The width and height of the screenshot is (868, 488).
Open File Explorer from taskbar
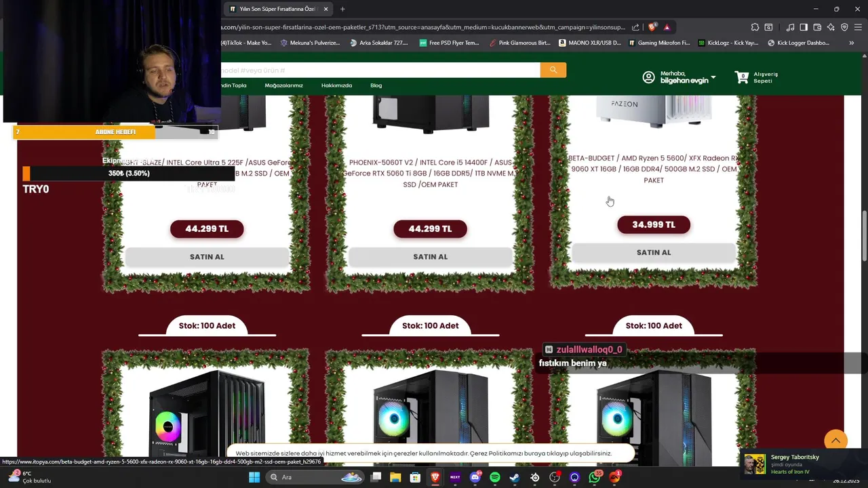coord(395,477)
